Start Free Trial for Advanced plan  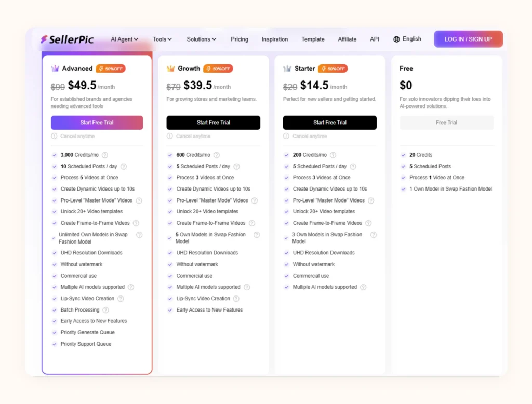pos(97,123)
